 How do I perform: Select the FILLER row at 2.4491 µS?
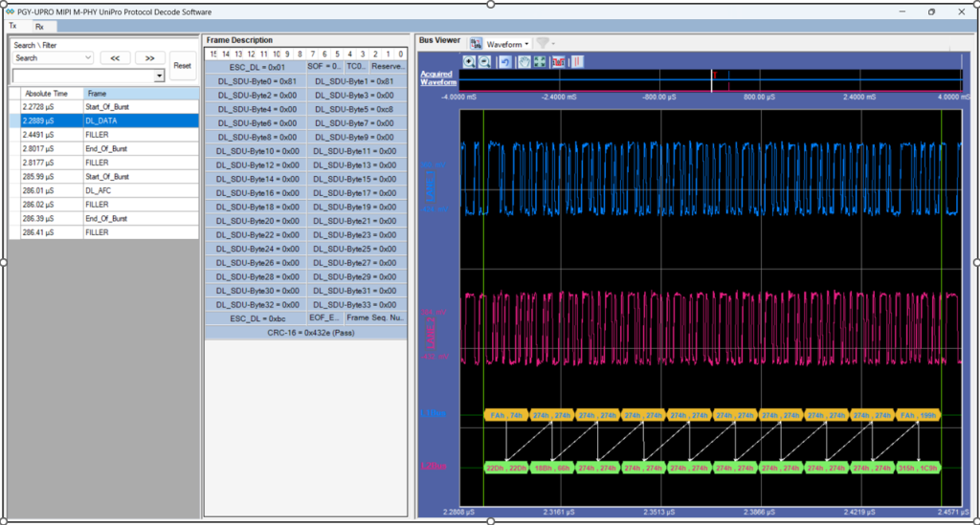pyautogui.click(x=103, y=135)
